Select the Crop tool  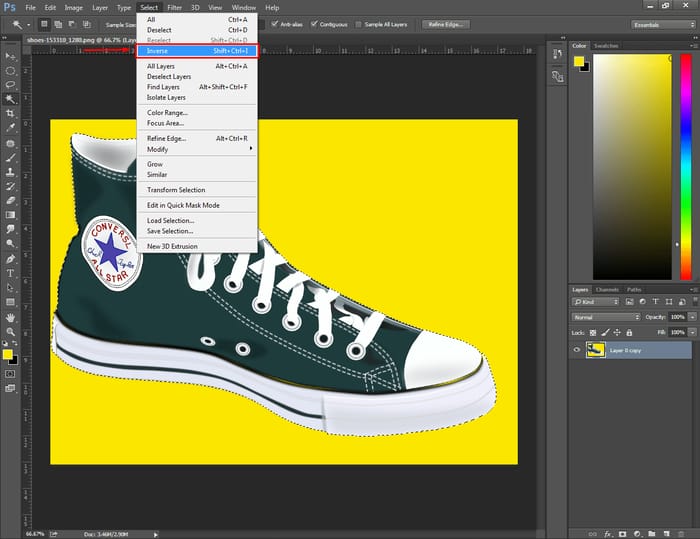pos(10,113)
